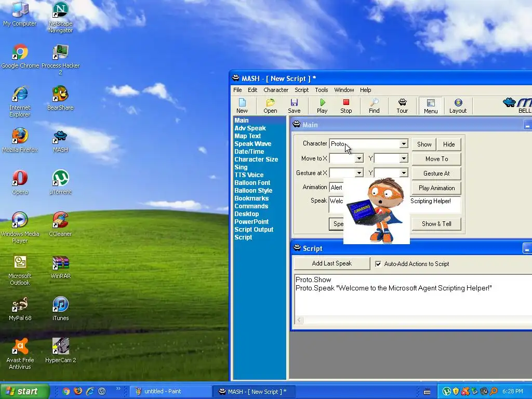Click the Add Last Speak button
532x399 pixels.
point(332,263)
